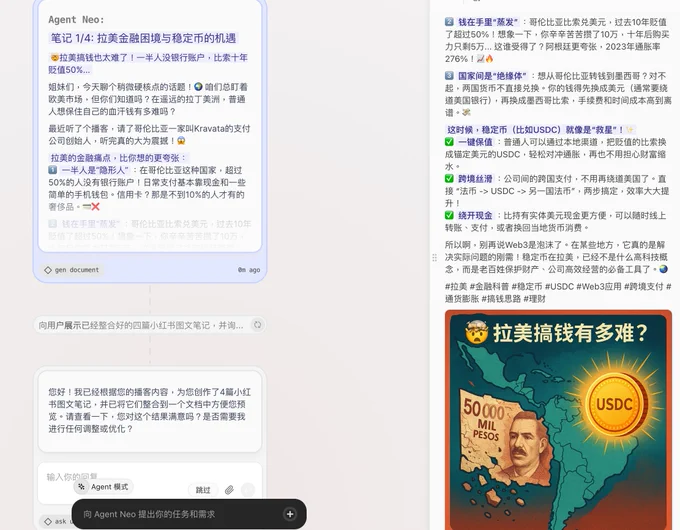
Task: Click the heading 拉美的金融痛点，比你想的更夸张
Action: (x=118, y=158)
